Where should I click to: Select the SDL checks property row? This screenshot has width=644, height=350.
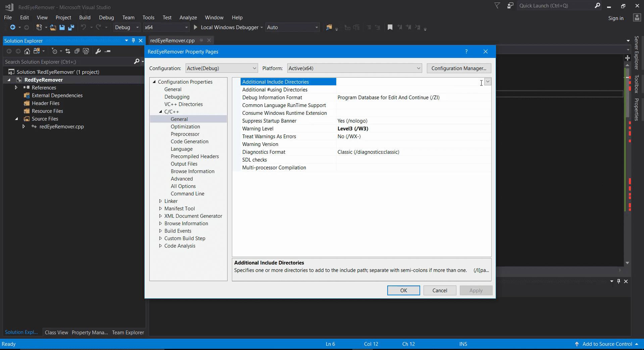(x=366, y=160)
